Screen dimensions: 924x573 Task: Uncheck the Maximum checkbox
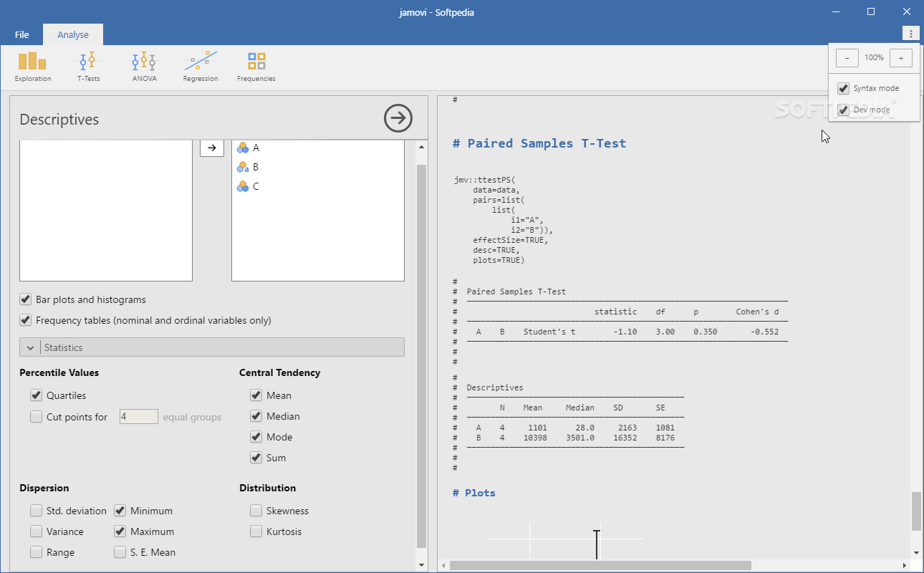[x=120, y=531]
